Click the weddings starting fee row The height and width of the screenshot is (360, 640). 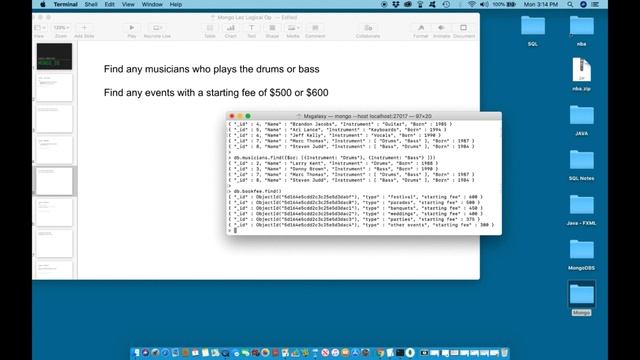[x=356, y=213]
